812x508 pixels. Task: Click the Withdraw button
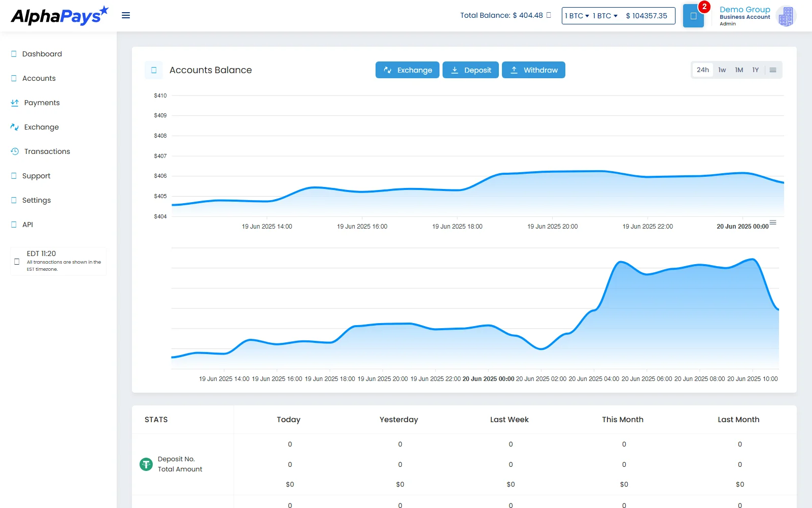point(533,70)
